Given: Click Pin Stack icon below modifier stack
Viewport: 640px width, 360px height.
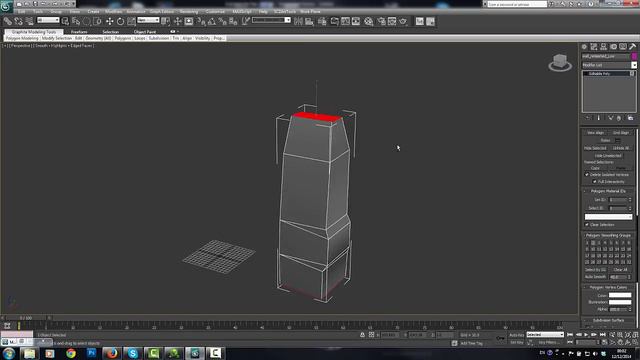Looking at the screenshot, I should [x=588, y=118].
